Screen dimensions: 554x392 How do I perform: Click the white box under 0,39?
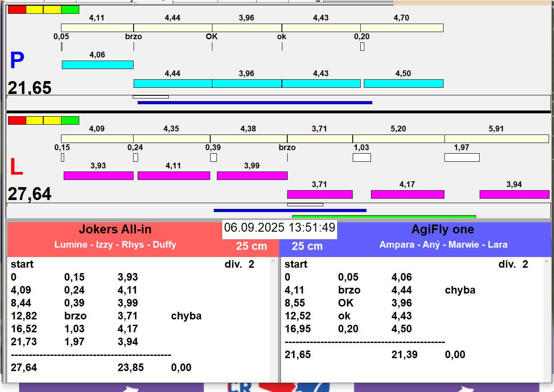coord(213,157)
